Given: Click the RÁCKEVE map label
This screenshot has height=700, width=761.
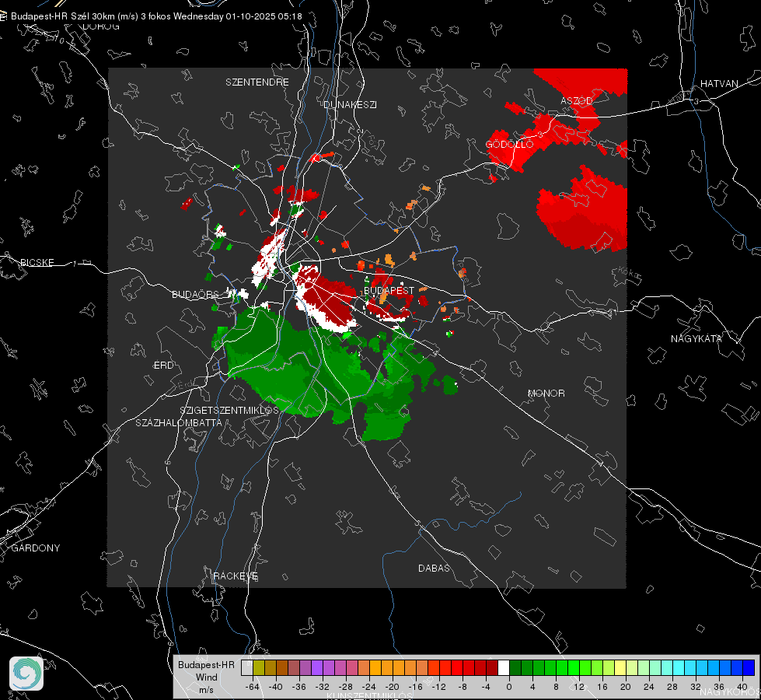Looking at the screenshot, I should [x=236, y=576].
